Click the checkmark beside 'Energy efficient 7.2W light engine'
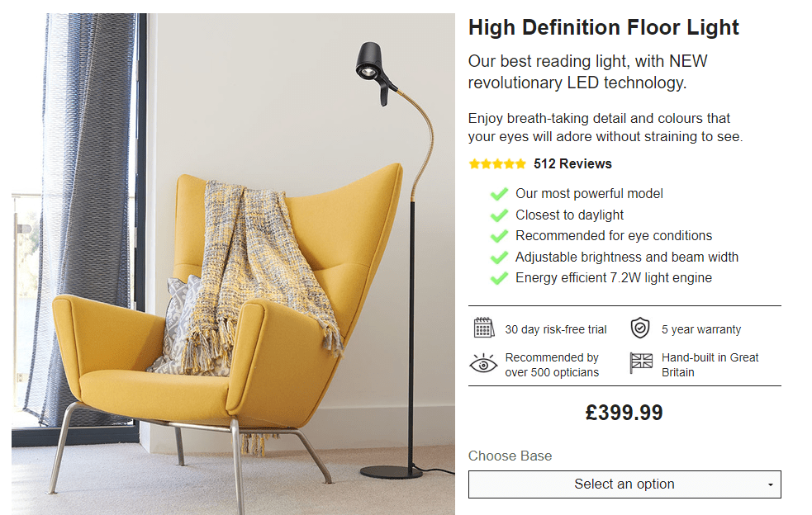Viewport: 812px width, 515px height. pyautogui.click(x=499, y=279)
